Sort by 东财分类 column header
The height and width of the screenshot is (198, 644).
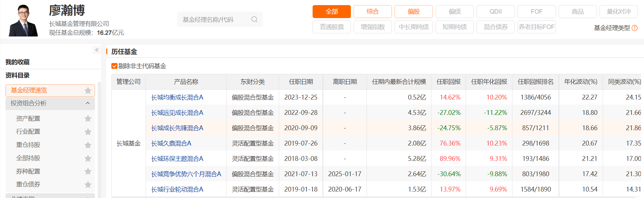tap(252, 82)
